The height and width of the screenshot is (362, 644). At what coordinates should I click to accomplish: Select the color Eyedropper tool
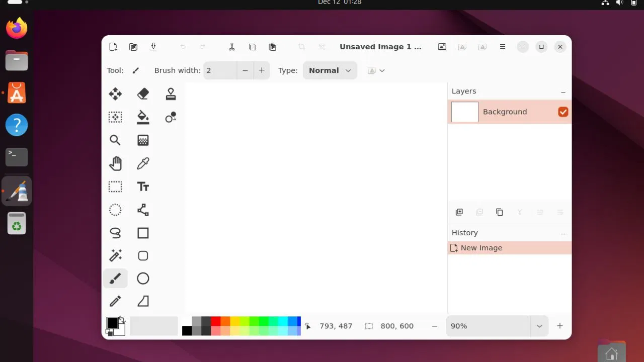[x=143, y=163]
